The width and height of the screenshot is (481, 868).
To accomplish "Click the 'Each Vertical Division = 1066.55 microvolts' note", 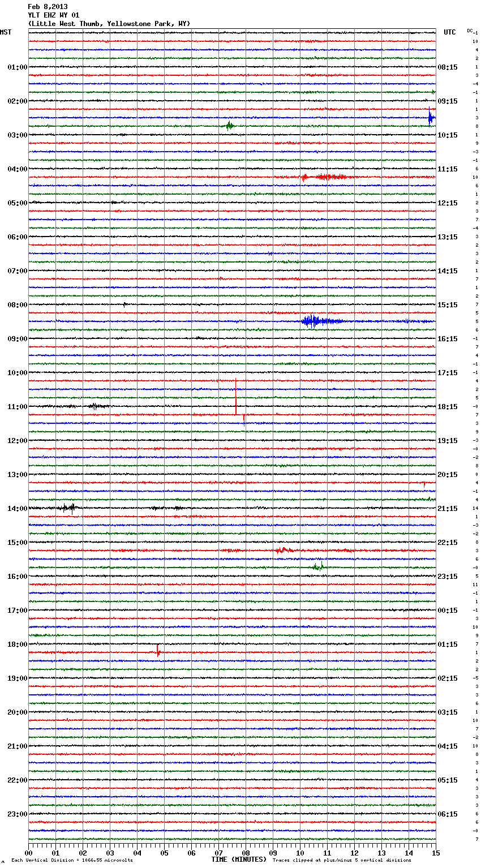I will (72, 860).
